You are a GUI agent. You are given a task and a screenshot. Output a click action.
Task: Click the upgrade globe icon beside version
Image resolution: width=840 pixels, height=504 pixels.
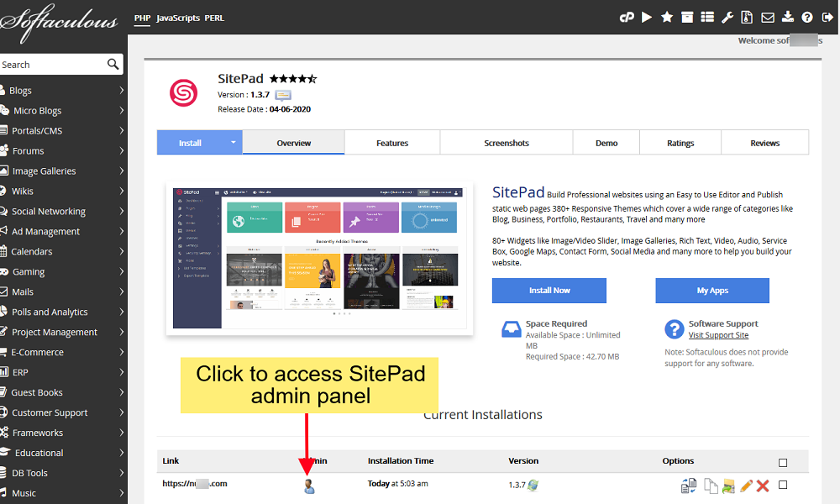point(533,486)
